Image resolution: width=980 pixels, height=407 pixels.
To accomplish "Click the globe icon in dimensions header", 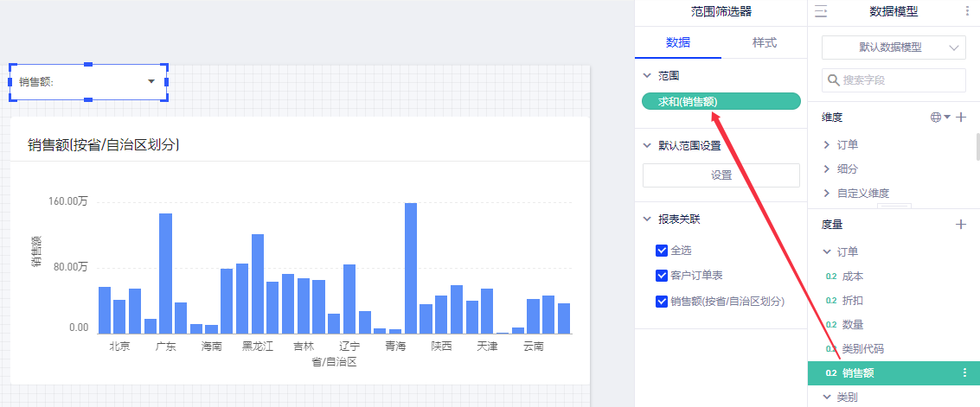I will (936, 117).
